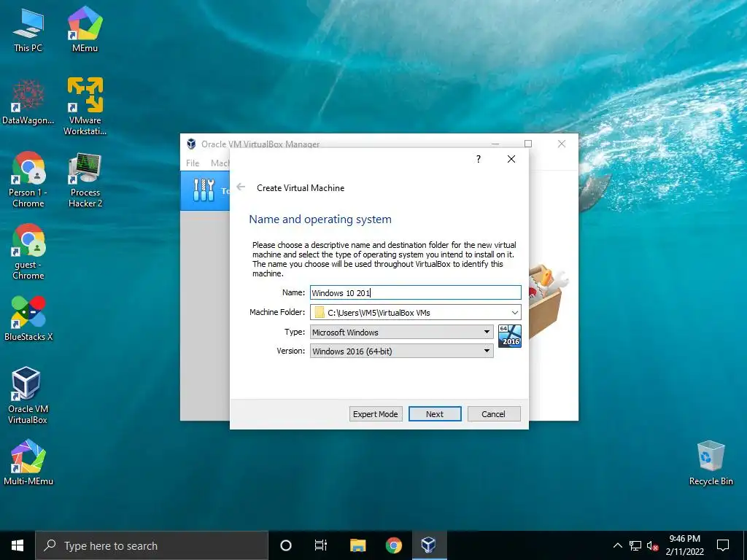Viewport: 747px width, 560px height.
Task: Launch Process Hacker 2 shortcut
Action: [x=85, y=179]
